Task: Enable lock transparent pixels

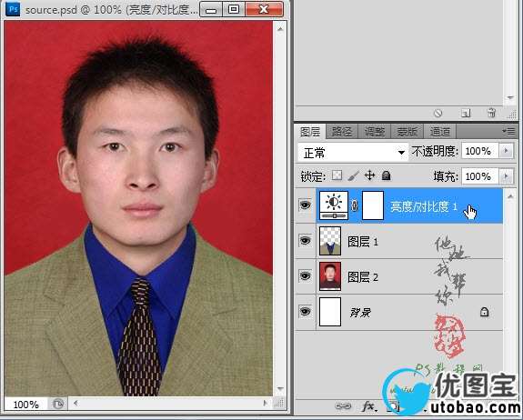Action: coord(337,175)
